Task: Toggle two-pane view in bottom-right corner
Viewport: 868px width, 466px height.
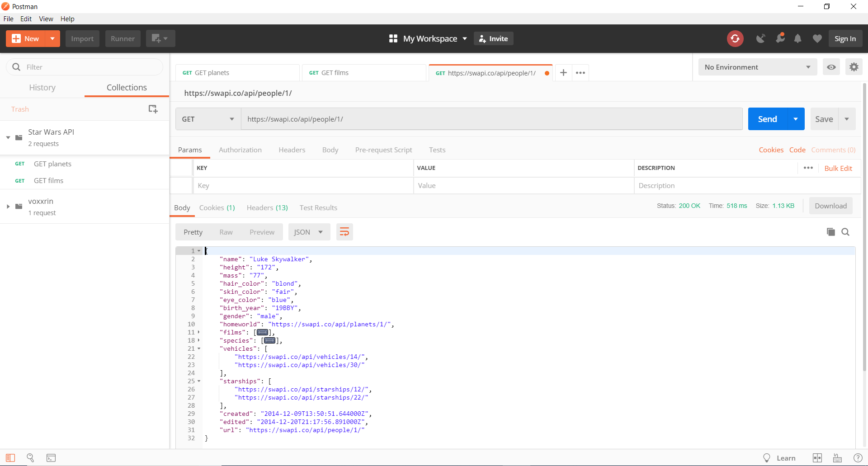Action: 817,458
